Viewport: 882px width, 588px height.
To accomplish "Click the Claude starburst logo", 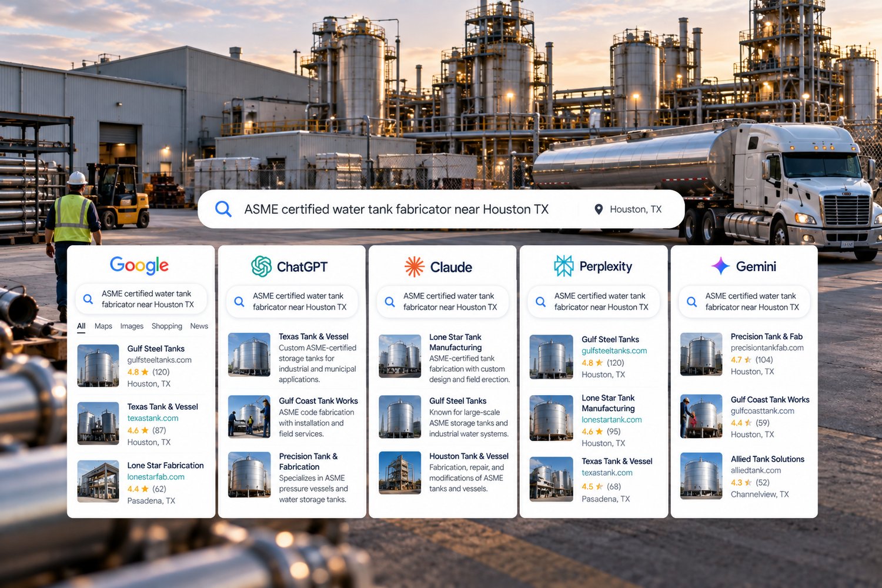I will click(415, 266).
